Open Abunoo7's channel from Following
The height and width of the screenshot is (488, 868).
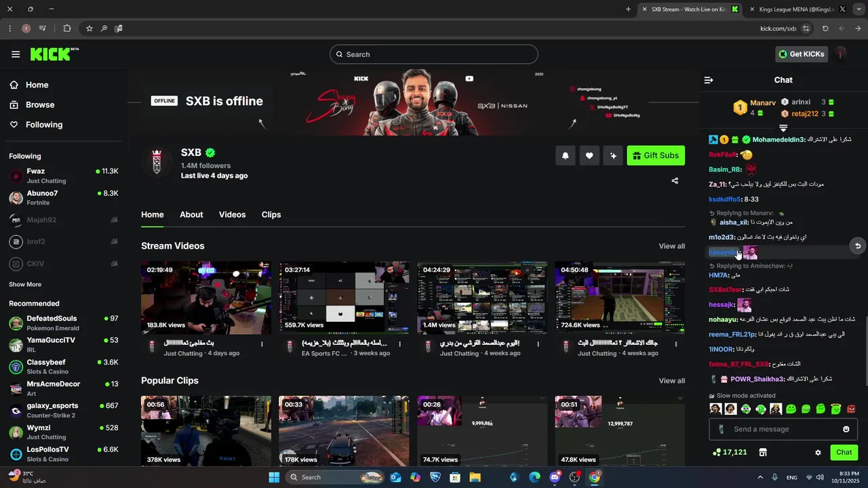pyautogui.click(x=63, y=197)
